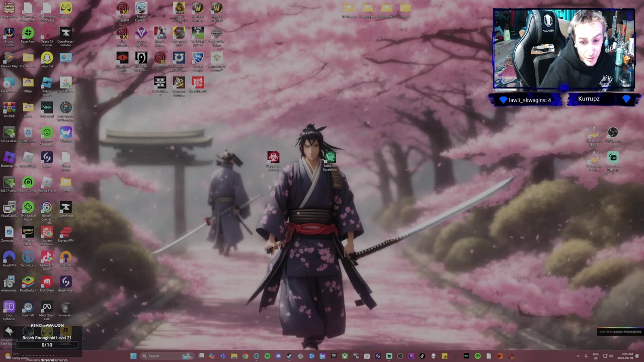
Task: Launch System Mechanic from the desktop
Action: 47,235
